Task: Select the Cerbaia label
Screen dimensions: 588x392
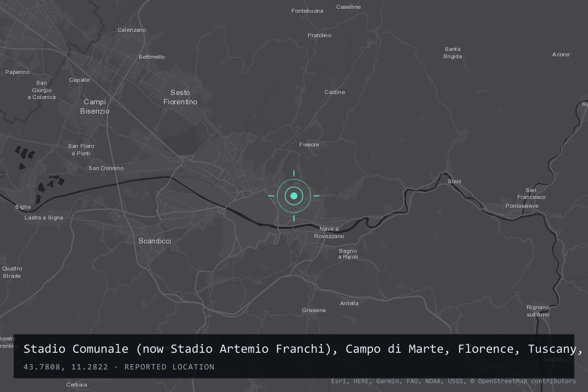Action: coord(77,385)
